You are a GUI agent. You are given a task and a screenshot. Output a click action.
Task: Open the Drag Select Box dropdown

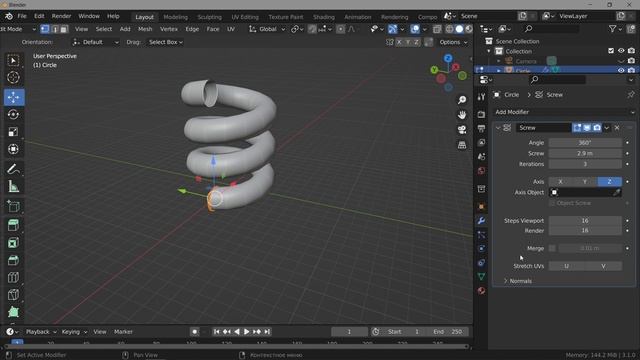click(165, 42)
